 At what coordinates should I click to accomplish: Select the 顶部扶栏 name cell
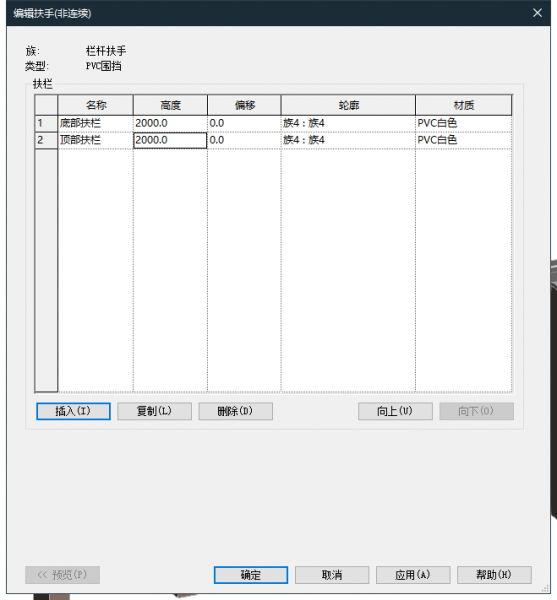point(95,140)
